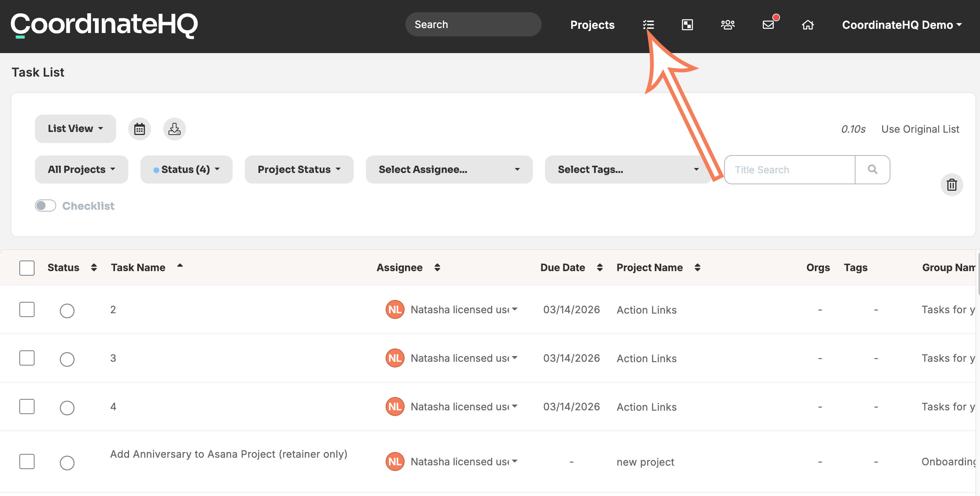Sort by Due Date column arrows
Viewport: 980px width, 496px height.
click(600, 268)
